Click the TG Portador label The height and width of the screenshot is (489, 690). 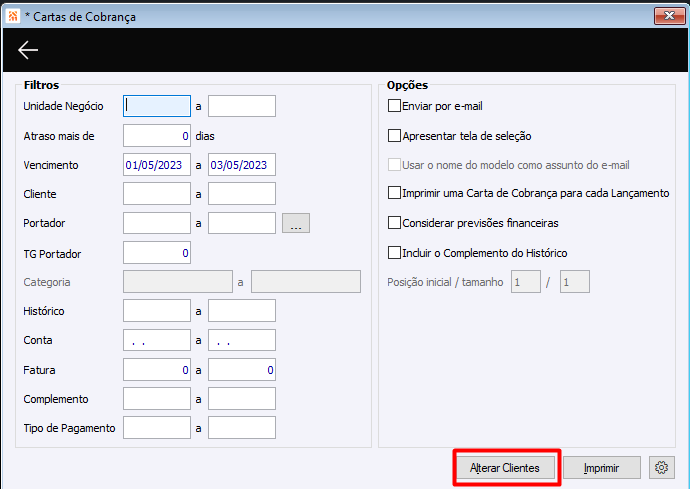tap(52, 254)
